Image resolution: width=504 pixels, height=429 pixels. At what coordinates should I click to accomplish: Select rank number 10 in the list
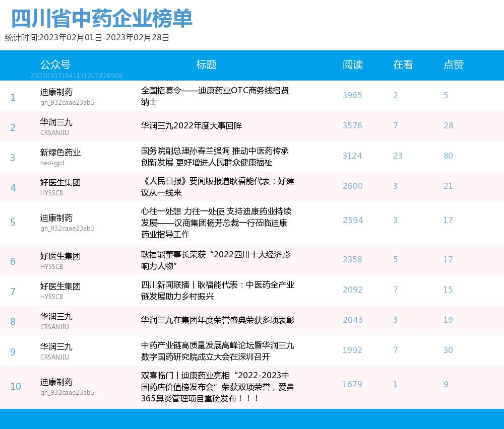(16, 386)
